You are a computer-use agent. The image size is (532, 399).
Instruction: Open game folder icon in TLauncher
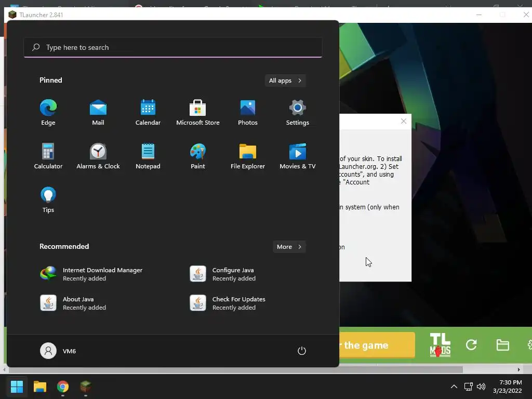502,345
